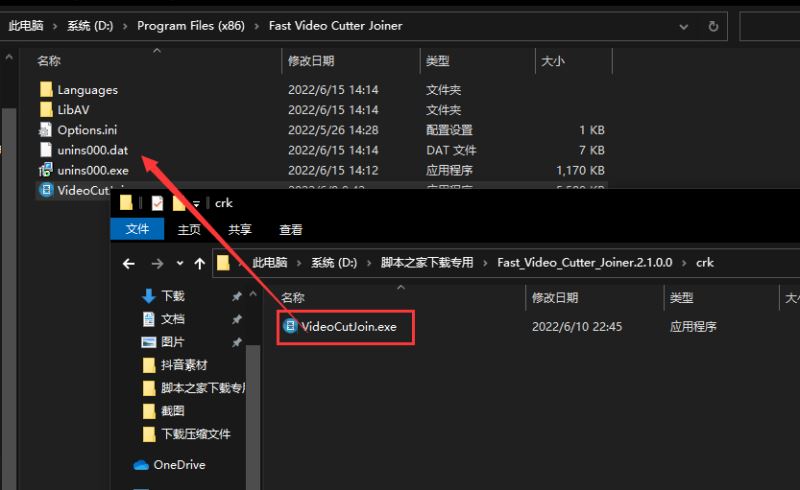The width and height of the screenshot is (800, 490).
Task: Click the properties checkmark icon in crk title bar
Action: click(157, 203)
